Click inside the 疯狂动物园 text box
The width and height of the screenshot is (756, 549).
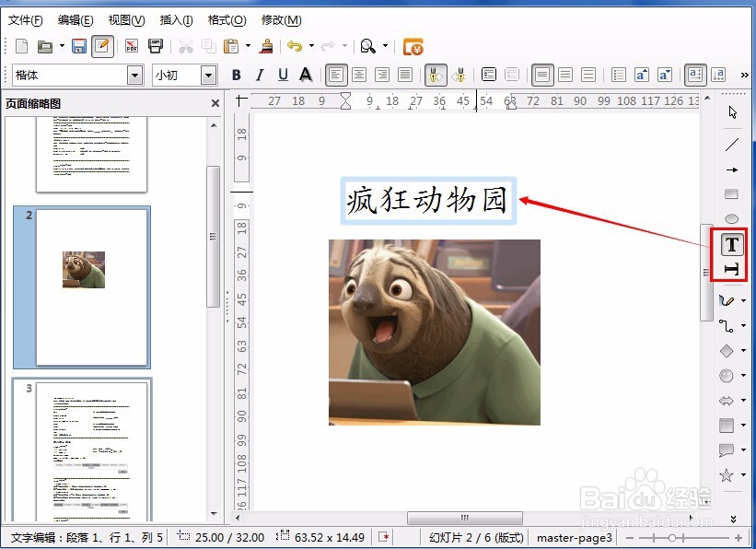(427, 201)
